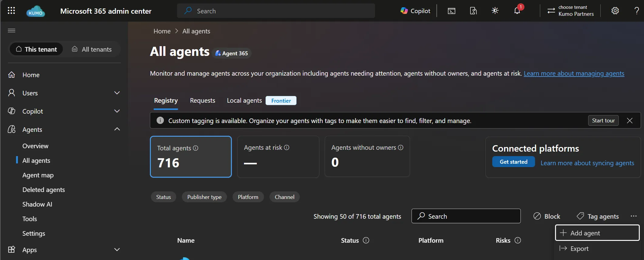Show info icon next to Status column
This screenshot has height=260, width=644.
pyautogui.click(x=366, y=240)
